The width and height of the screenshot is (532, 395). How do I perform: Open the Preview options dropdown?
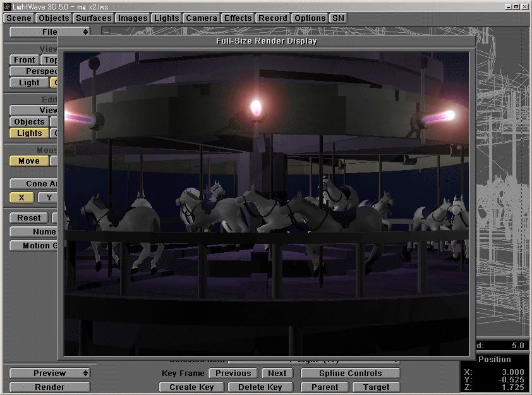(x=49, y=373)
